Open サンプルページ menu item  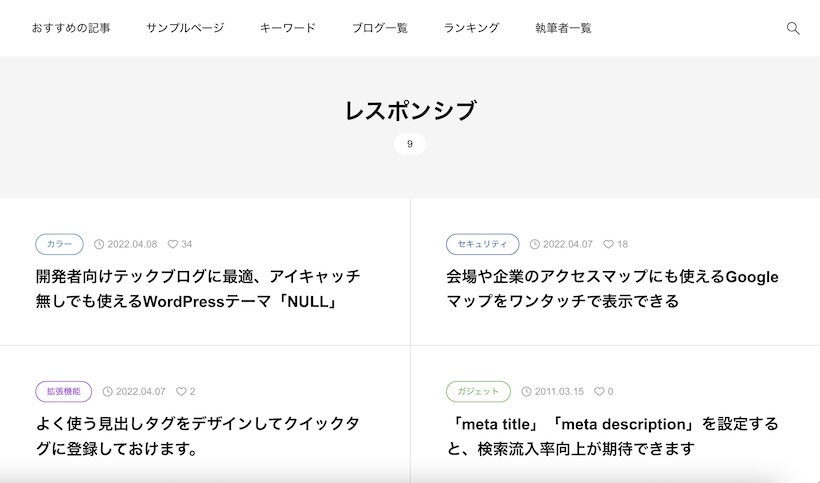pos(185,28)
